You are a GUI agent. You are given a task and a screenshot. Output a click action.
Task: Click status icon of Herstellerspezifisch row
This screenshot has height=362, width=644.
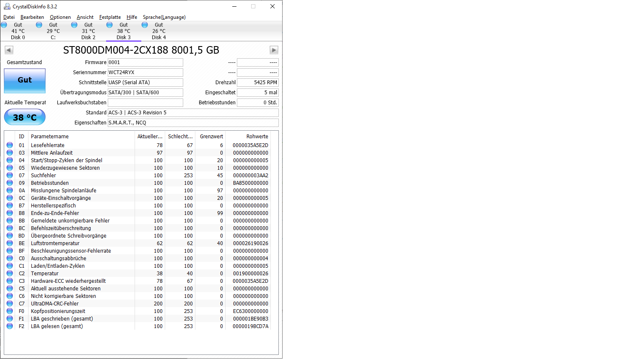(10, 205)
